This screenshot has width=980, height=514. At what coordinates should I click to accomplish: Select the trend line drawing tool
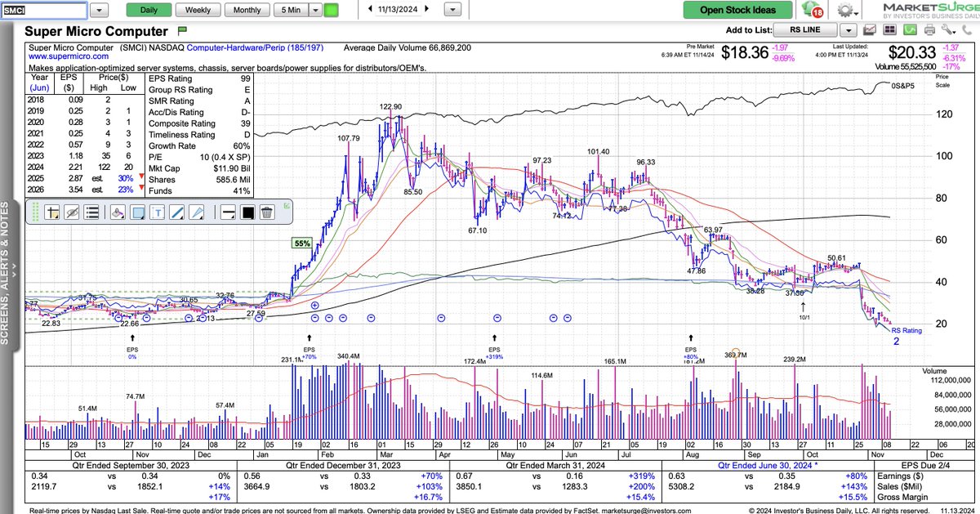[x=177, y=212]
